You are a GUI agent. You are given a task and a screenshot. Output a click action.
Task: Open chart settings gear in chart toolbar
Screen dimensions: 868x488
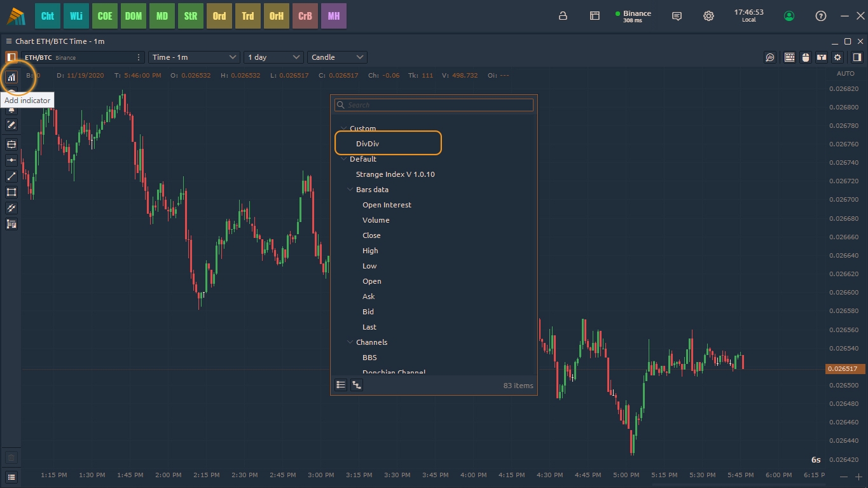tap(837, 57)
